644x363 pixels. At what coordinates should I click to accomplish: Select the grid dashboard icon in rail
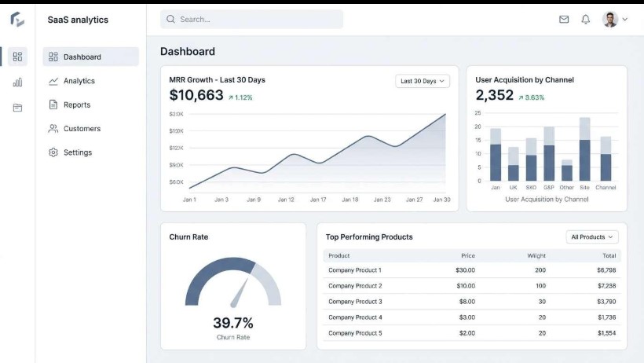17,57
